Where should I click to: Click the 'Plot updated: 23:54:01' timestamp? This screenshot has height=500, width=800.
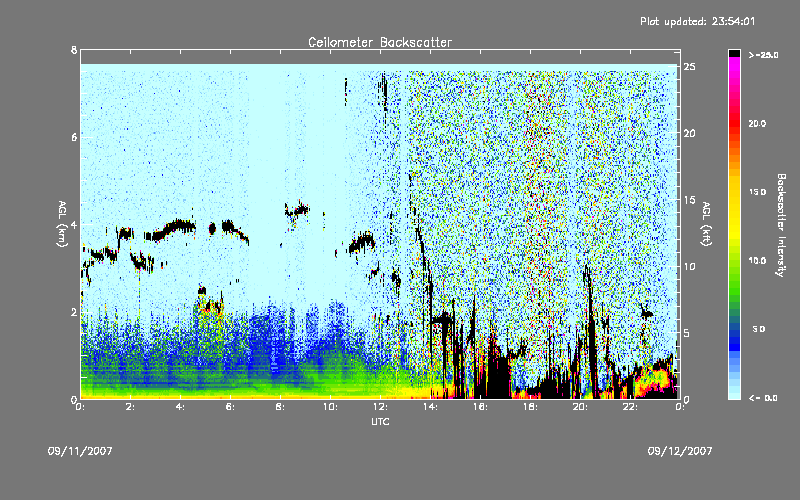697,21
